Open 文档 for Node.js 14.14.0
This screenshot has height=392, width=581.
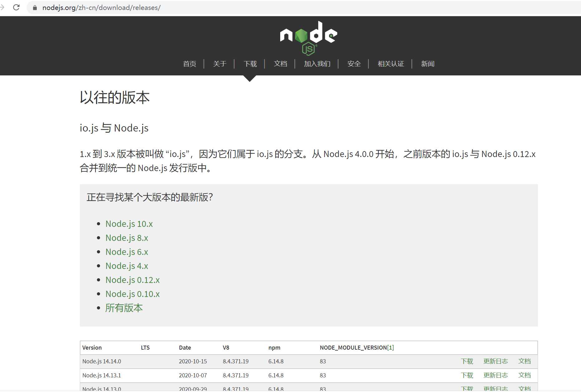coord(525,361)
